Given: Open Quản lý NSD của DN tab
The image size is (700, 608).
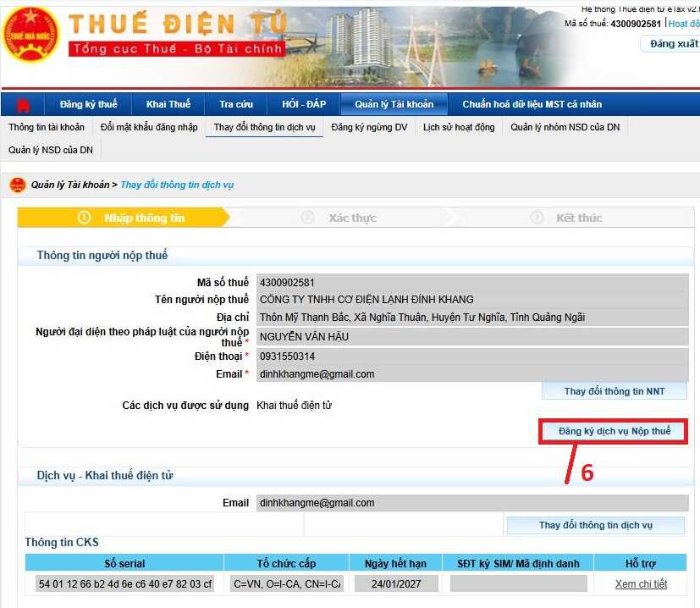Looking at the screenshot, I should pos(51,150).
